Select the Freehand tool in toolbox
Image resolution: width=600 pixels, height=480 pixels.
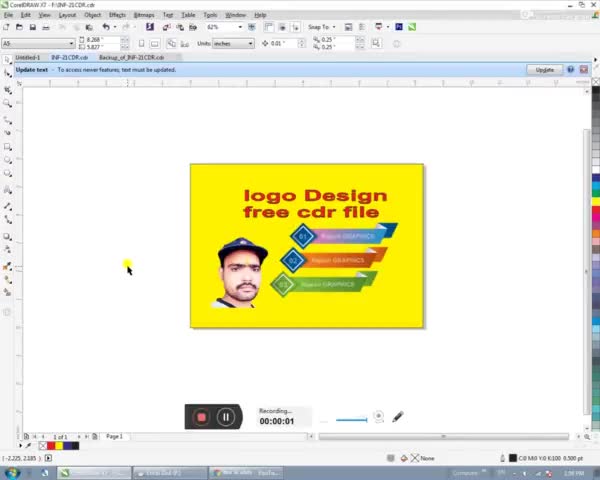(x=7, y=120)
